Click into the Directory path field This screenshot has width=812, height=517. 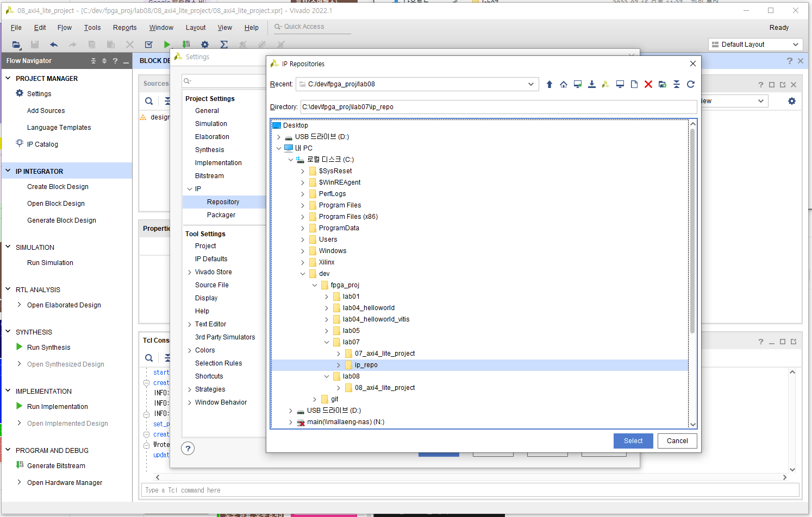coord(498,107)
